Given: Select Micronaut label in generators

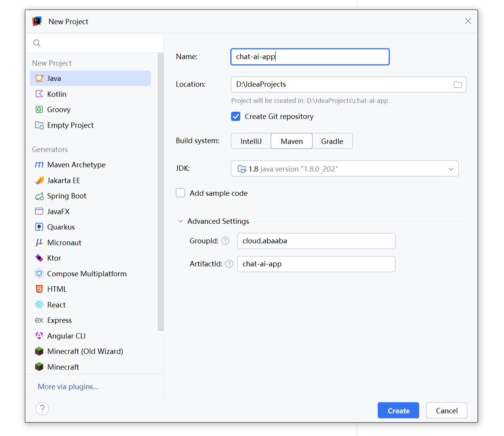Looking at the screenshot, I should coord(64,243).
